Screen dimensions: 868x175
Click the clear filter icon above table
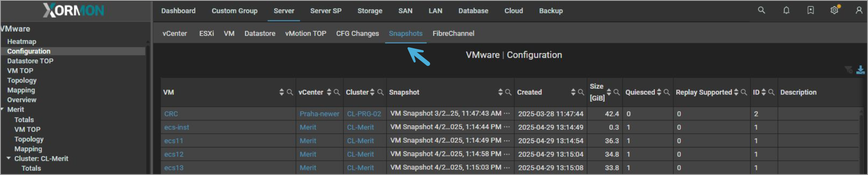click(x=849, y=70)
